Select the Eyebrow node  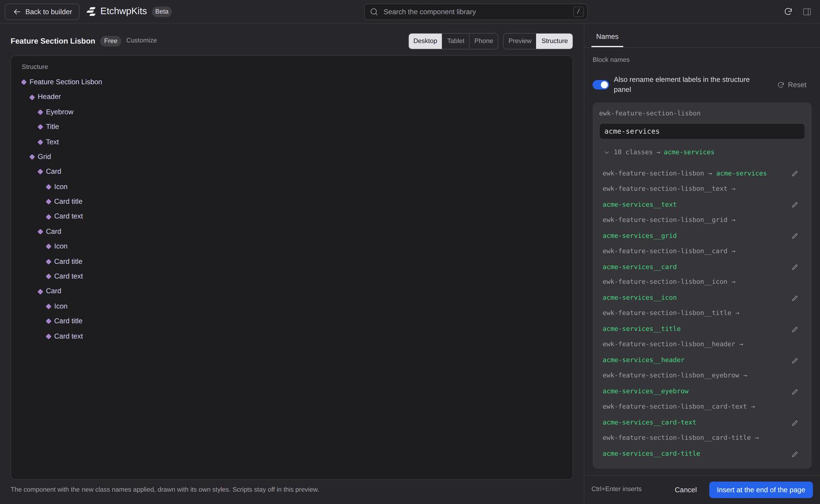click(x=56, y=112)
